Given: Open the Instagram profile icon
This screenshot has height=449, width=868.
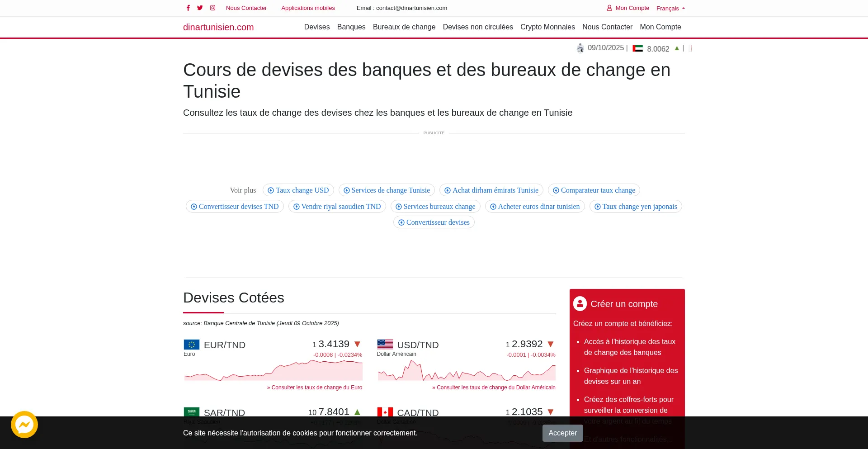Looking at the screenshot, I should tap(212, 8).
